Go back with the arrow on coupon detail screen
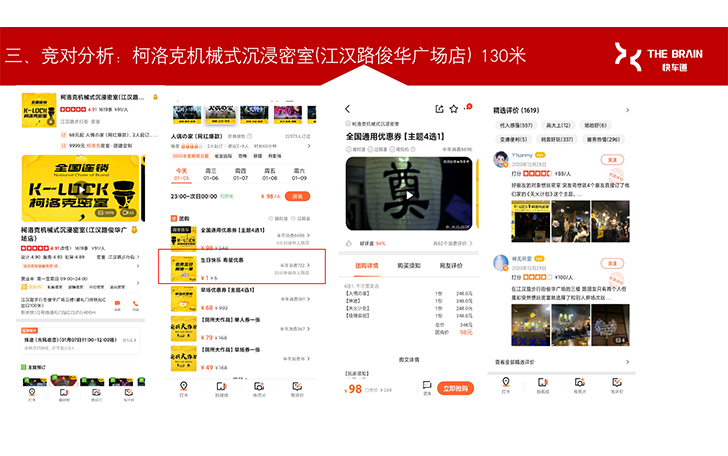This screenshot has width=728, height=456. [x=347, y=109]
